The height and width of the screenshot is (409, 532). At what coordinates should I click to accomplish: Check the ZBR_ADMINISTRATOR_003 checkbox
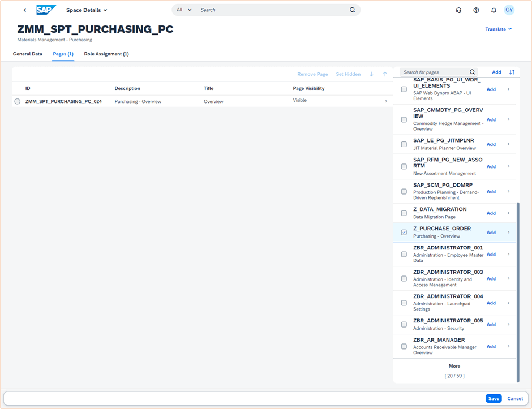[x=404, y=278]
